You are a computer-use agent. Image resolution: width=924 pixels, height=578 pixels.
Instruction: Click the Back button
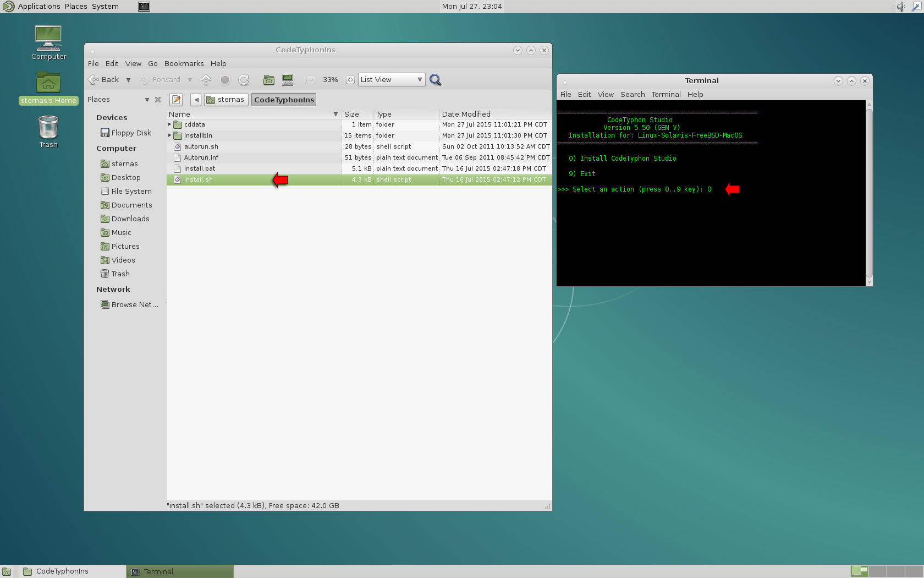[105, 80]
